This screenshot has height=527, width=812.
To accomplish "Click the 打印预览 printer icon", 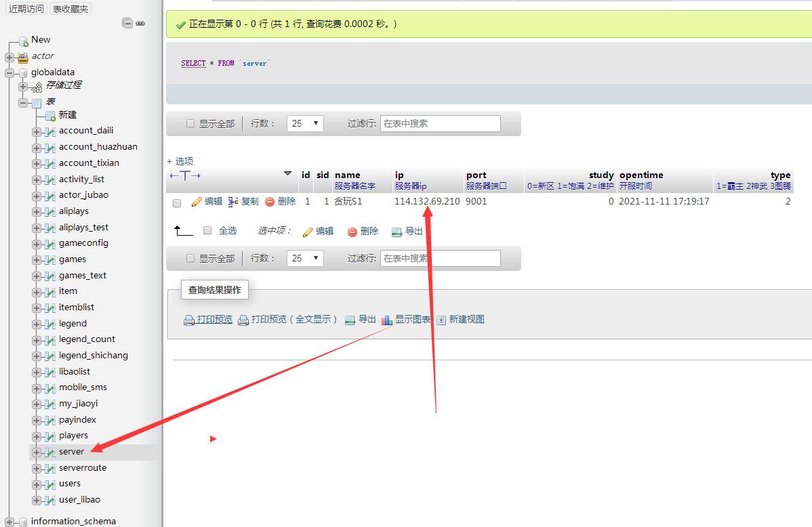I will (189, 320).
